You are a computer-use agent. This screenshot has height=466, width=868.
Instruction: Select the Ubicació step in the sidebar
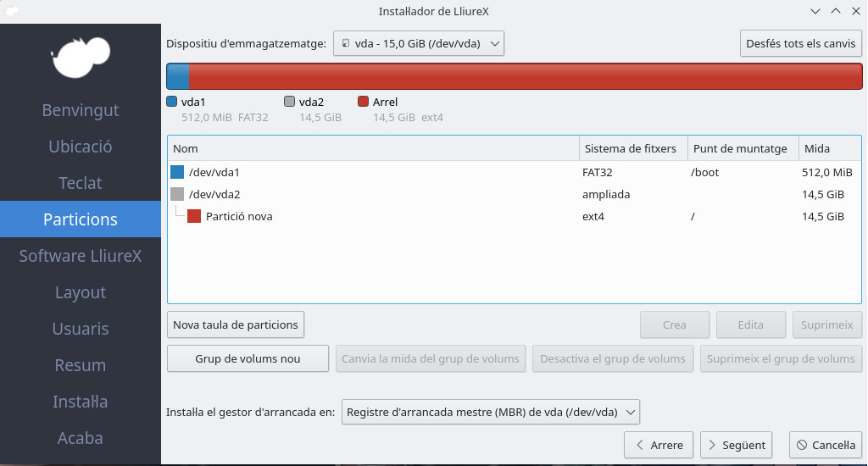[81, 147]
